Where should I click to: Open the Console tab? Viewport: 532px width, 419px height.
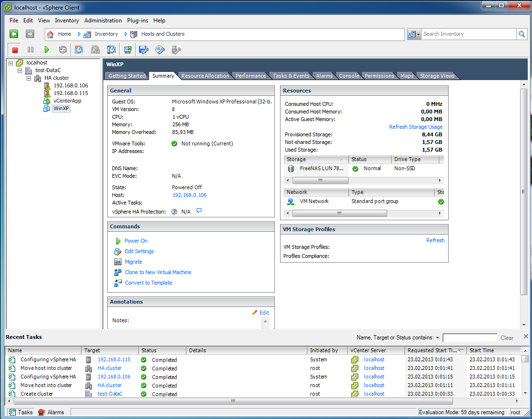pos(349,76)
